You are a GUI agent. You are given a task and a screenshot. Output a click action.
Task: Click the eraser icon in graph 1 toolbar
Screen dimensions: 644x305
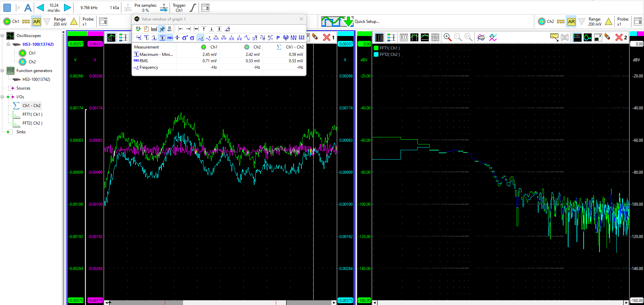coord(315,37)
